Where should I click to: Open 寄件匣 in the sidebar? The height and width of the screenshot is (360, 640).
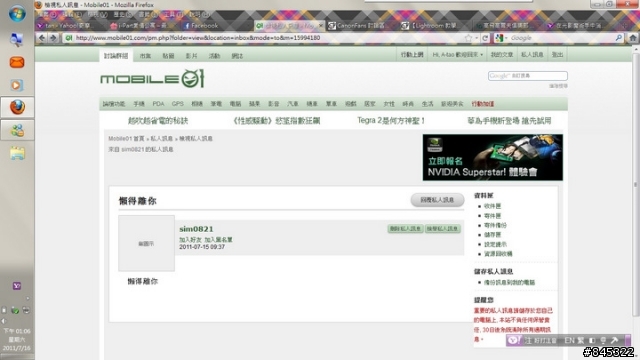492,216
